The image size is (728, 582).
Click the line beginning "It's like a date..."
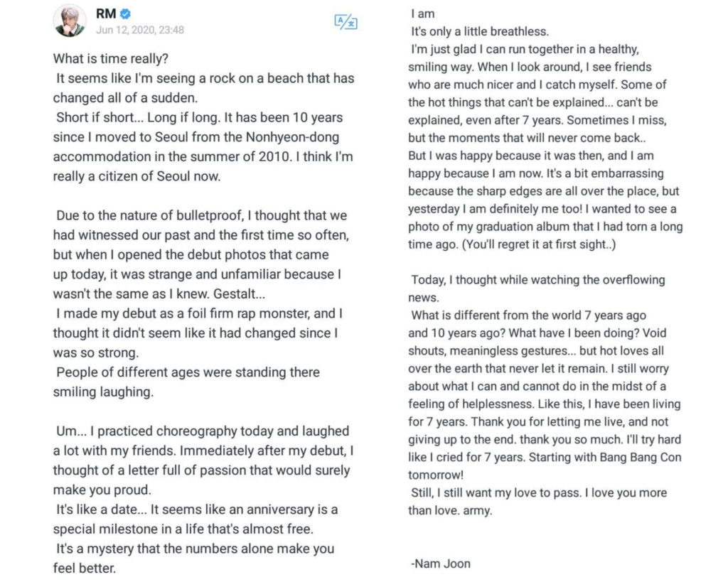pyautogui.click(x=196, y=510)
